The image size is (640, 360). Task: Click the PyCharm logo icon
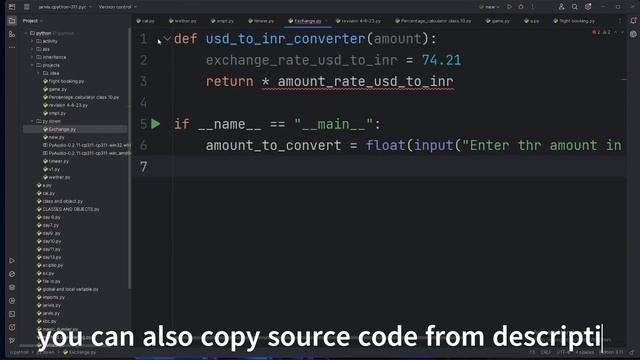tap(12, 7)
